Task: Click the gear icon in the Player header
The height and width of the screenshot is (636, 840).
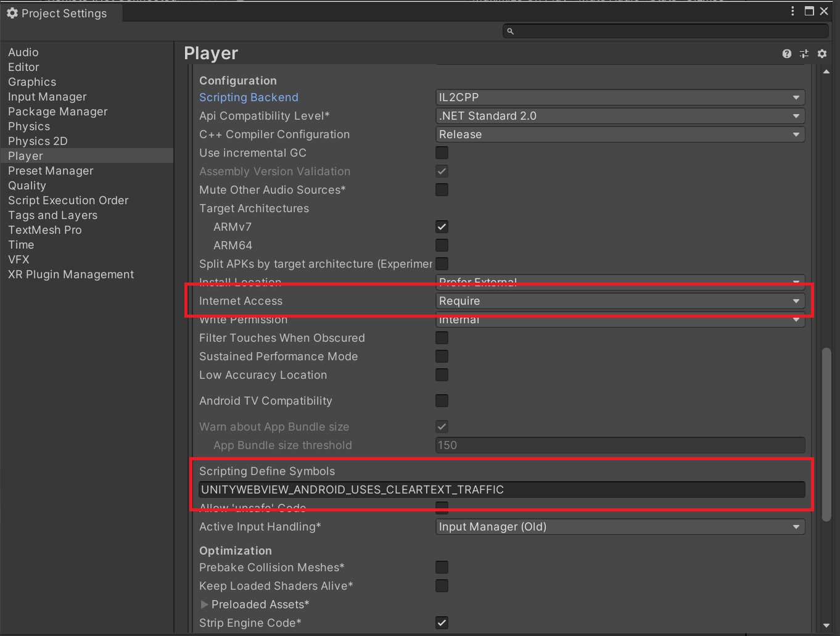Action: [x=822, y=54]
